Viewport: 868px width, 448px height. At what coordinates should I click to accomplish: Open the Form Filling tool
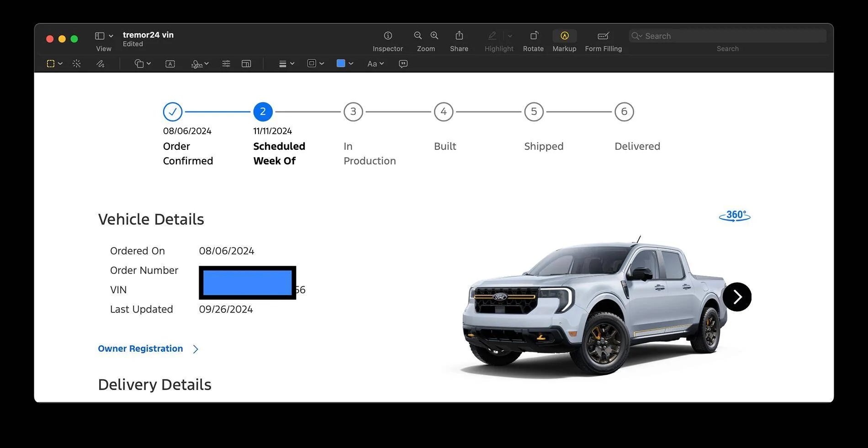tap(603, 36)
